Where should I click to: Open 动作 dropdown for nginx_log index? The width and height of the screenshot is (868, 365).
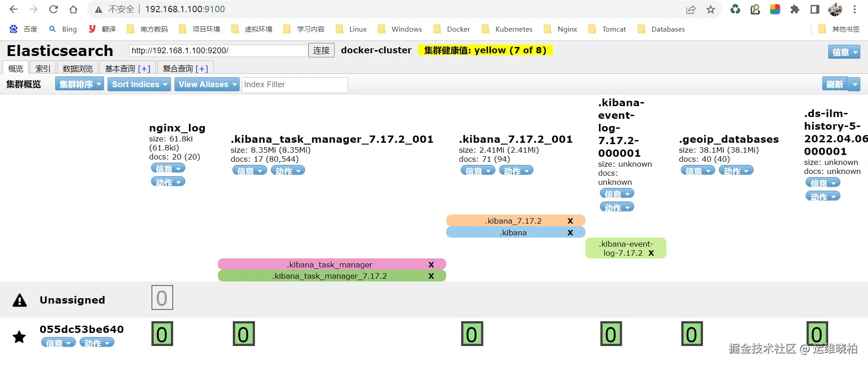pyautogui.click(x=168, y=182)
